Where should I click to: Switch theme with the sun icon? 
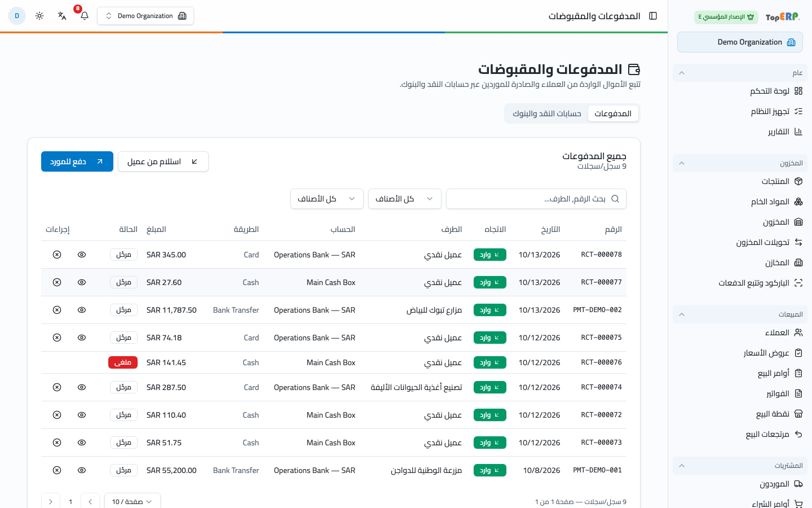click(39, 16)
